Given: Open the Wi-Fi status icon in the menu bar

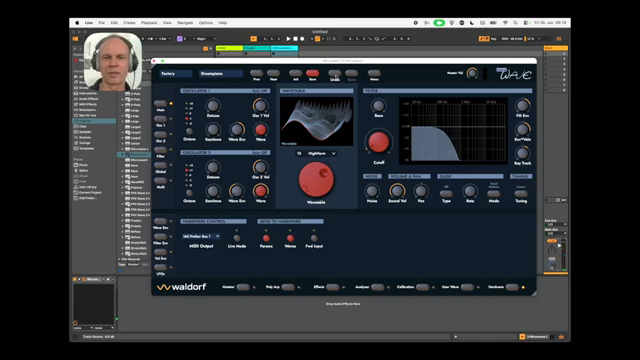Looking at the screenshot, I should pos(505,23).
